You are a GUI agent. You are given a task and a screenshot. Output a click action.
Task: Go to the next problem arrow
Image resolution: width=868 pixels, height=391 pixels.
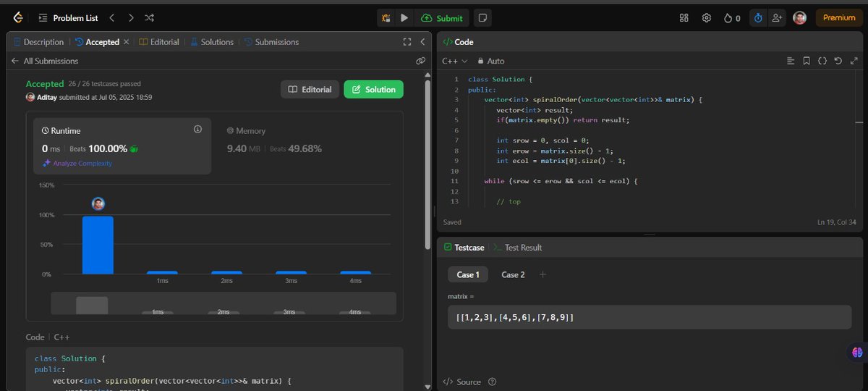pos(131,17)
